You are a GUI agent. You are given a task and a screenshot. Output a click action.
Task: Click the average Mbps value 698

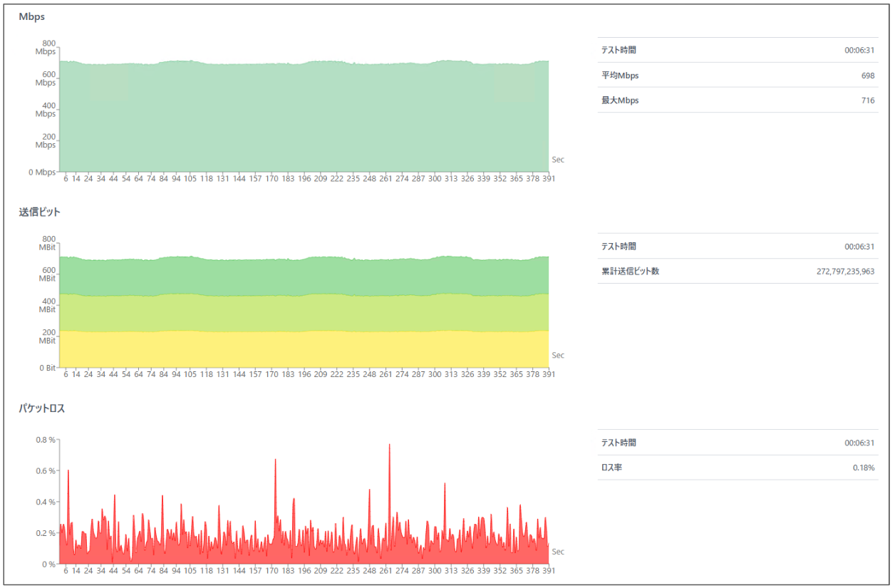(x=867, y=76)
